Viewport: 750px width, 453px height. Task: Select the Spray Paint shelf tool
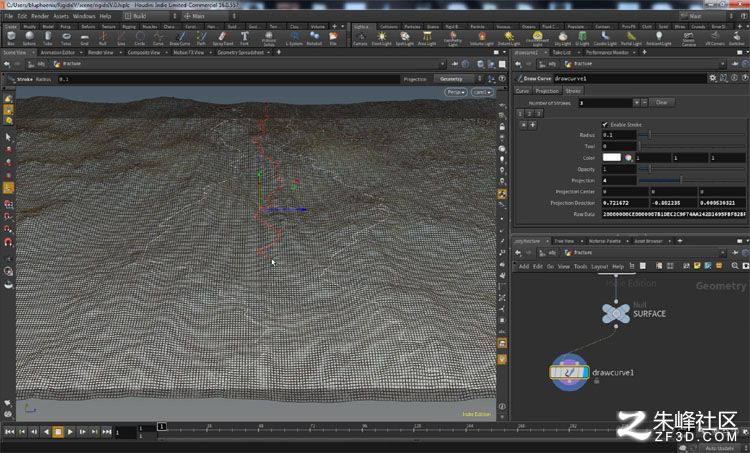222,38
